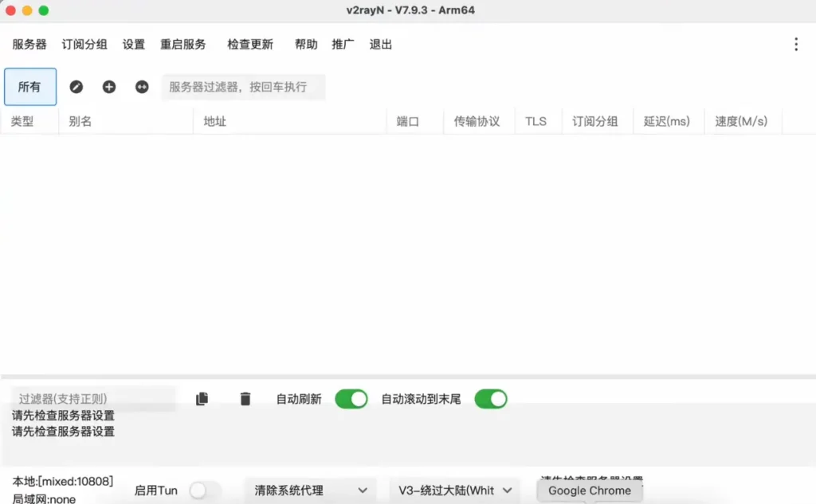Open the V3-绕过大陆 routing dropdown
The height and width of the screenshot is (504, 816).
(454, 490)
